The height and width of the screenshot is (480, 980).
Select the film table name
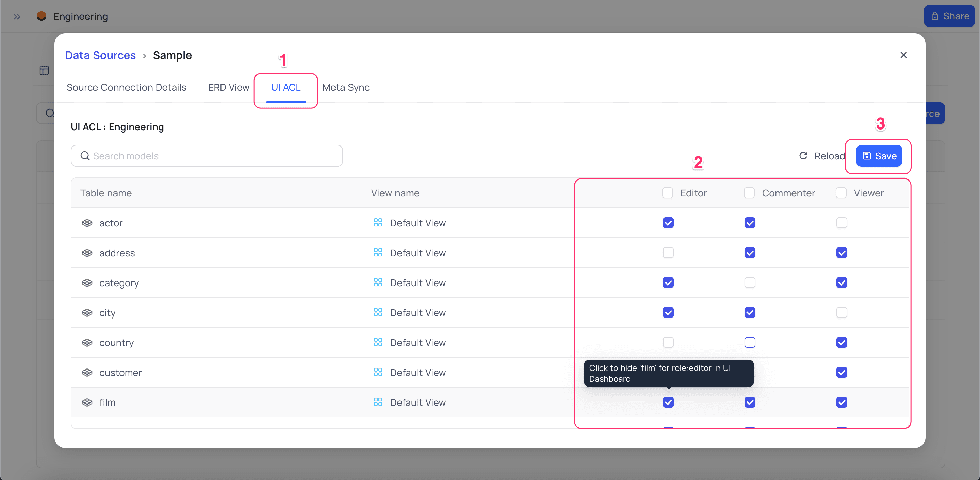pyautogui.click(x=107, y=402)
